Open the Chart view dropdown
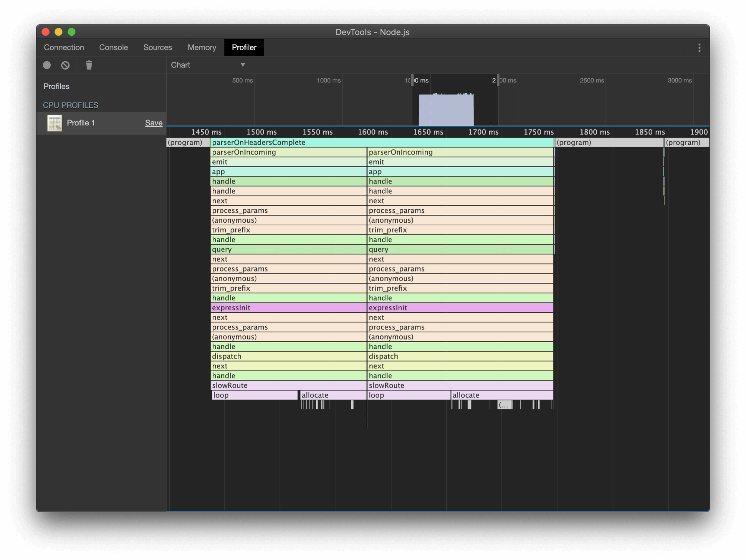This screenshot has width=746, height=560. [x=208, y=65]
